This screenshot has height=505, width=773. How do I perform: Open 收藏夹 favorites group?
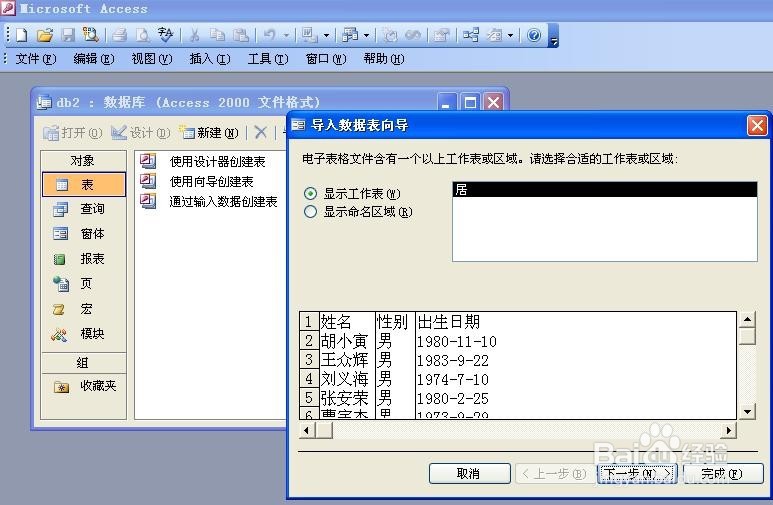[x=84, y=386]
